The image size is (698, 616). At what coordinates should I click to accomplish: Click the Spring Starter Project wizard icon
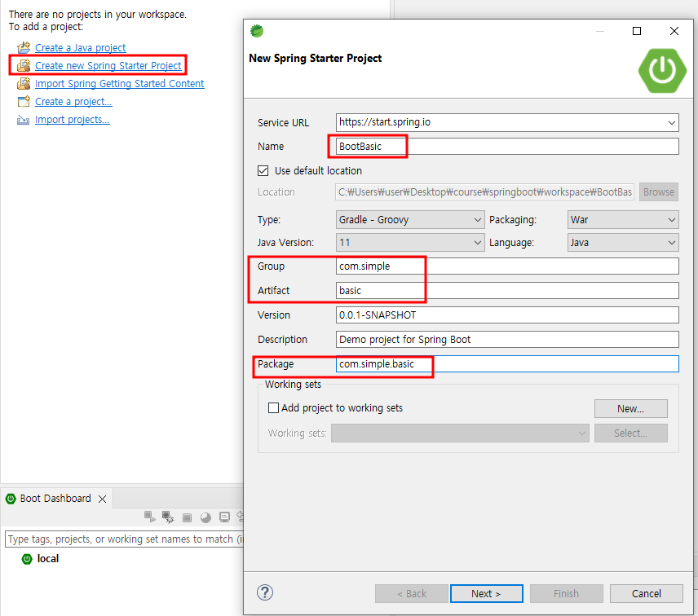(x=24, y=65)
